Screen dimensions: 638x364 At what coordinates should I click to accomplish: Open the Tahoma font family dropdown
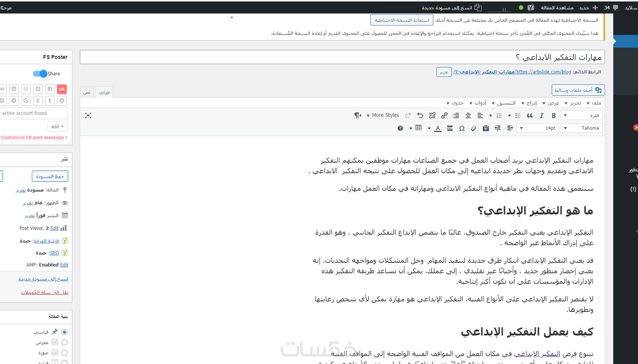click(581, 128)
